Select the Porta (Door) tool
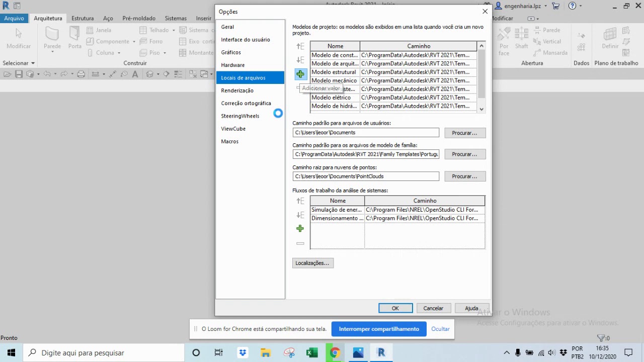 click(75, 38)
